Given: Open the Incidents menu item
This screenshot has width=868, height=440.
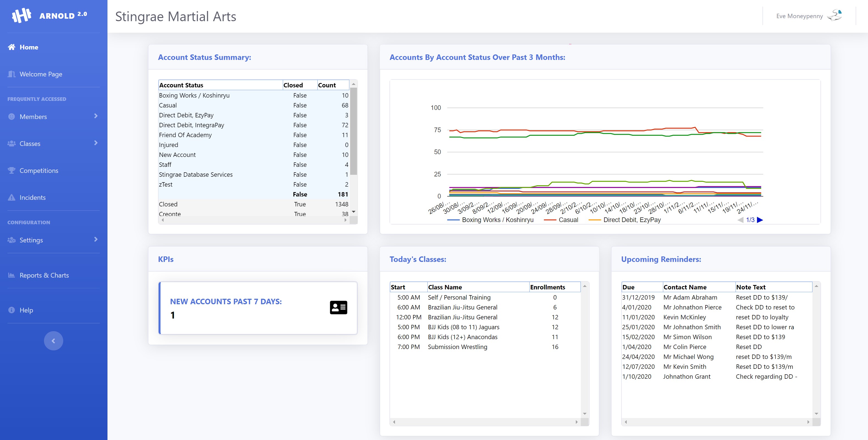Looking at the screenshot, I should tap(32, 197).
